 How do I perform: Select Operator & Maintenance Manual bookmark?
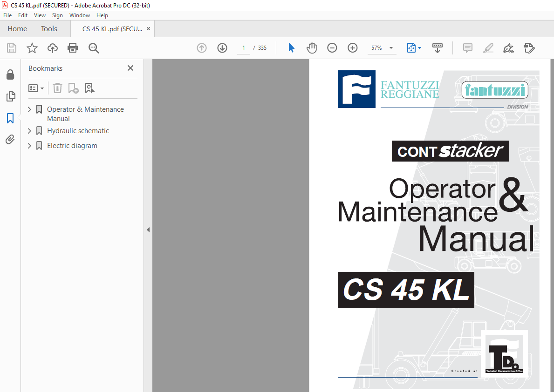86,114
